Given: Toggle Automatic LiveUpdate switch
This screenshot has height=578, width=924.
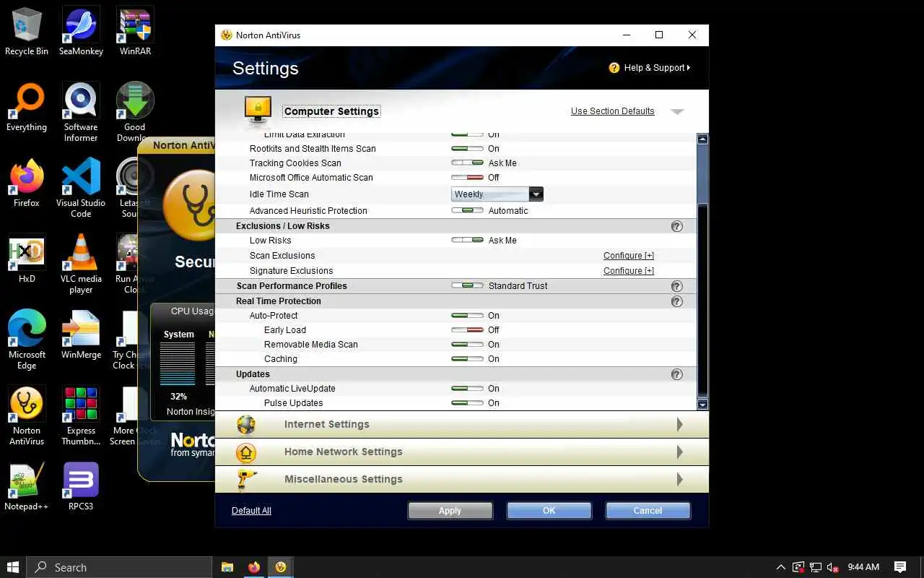Looking at the screenshot, I should point(467,389).
